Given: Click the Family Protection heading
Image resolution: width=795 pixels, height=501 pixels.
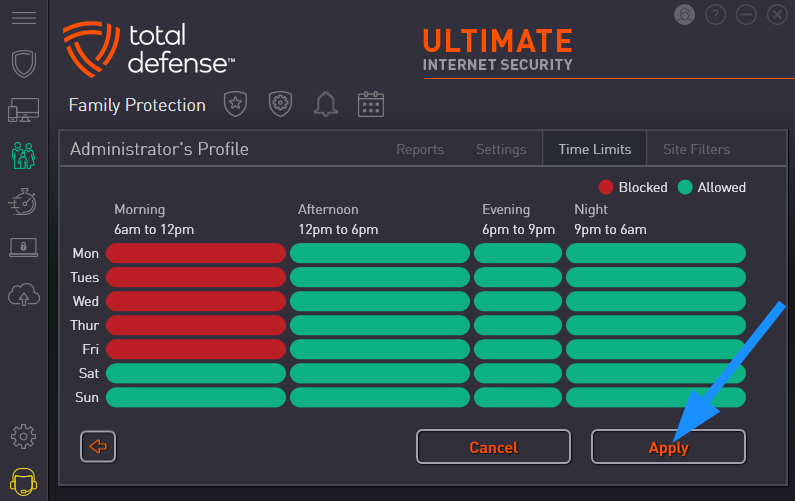Looking at the screenshot, I should click(137, 105).
